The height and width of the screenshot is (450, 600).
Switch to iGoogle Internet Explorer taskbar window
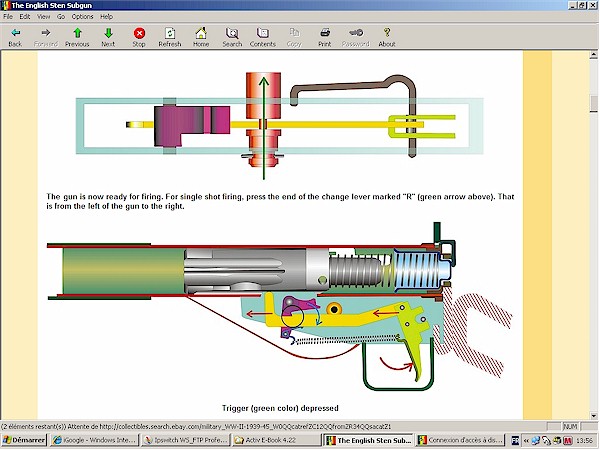pyautogui.click(x=95, y=440)
